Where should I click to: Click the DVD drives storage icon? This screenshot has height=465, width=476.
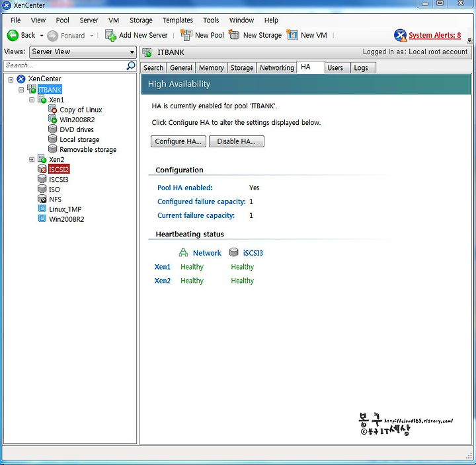tap(52, 129)
